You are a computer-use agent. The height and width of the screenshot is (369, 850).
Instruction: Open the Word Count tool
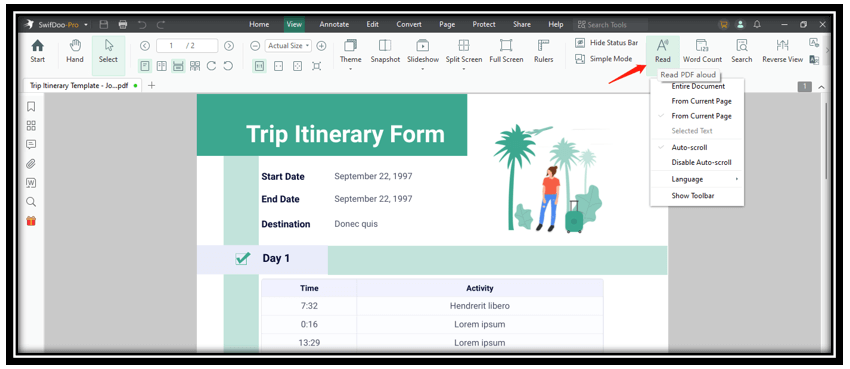pos(702,51)
